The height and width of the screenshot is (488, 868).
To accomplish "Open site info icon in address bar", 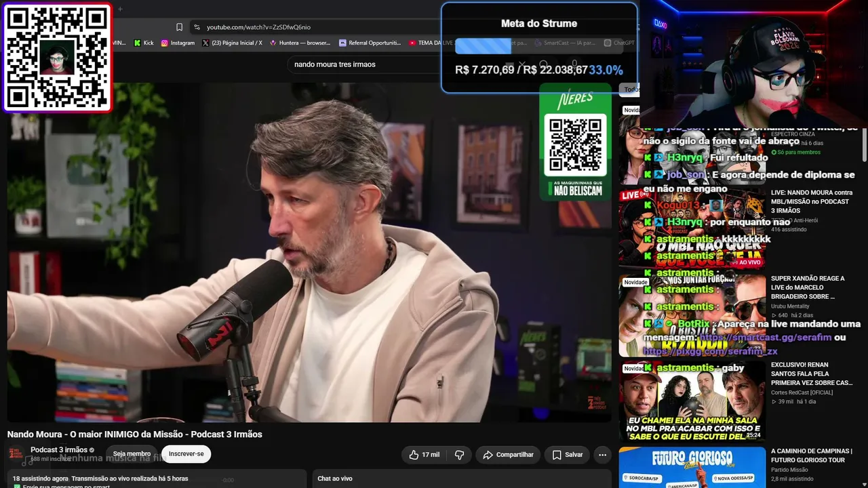I will (x=197, y=27).
